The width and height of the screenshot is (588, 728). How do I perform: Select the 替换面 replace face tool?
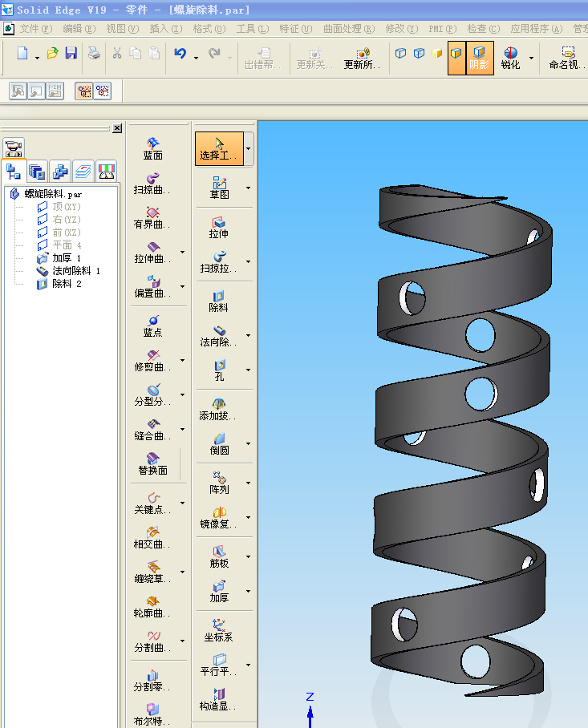[152, 464]
